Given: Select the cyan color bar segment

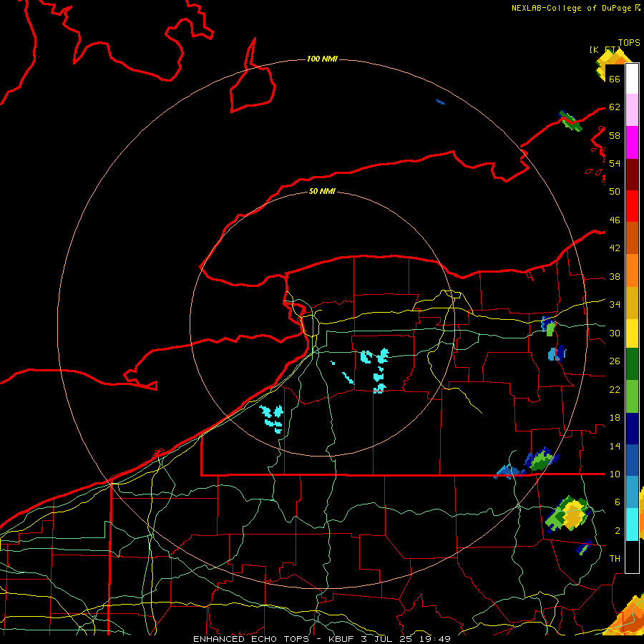Looking at the screenshot, I should click(632, 524).
